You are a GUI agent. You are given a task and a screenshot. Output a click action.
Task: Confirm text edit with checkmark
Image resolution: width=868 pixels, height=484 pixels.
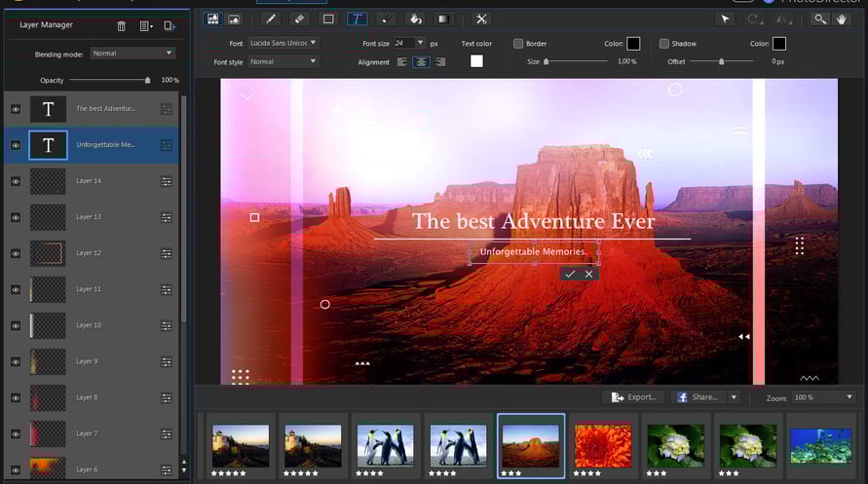[x=570, y=274]
